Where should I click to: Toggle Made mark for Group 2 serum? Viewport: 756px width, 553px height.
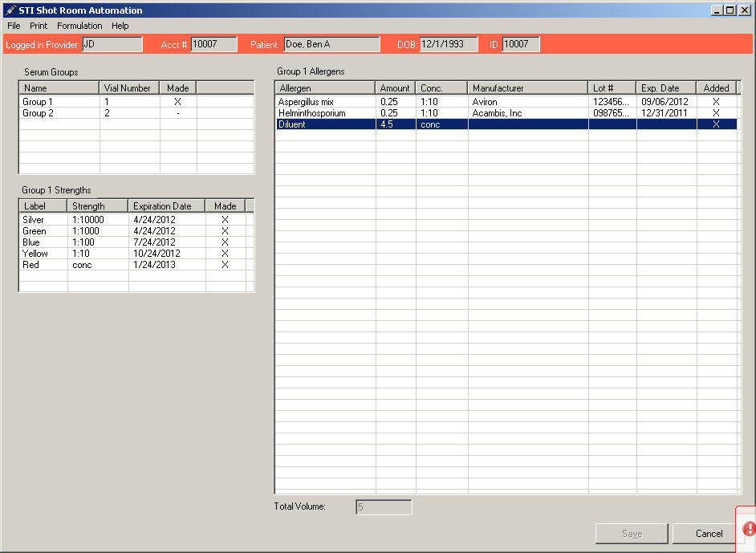click(177, 113)
